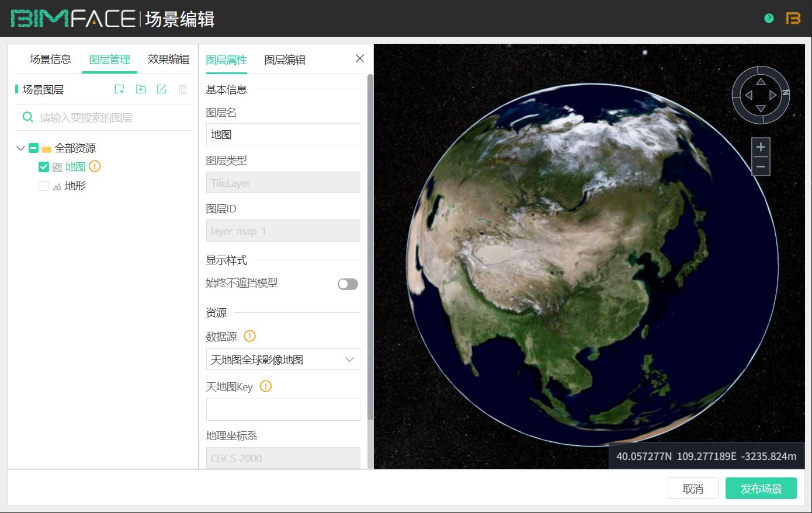The image size is (812, 513).
Task: Switch to the 场景信息 tab
Action: (x=50, y=60)
